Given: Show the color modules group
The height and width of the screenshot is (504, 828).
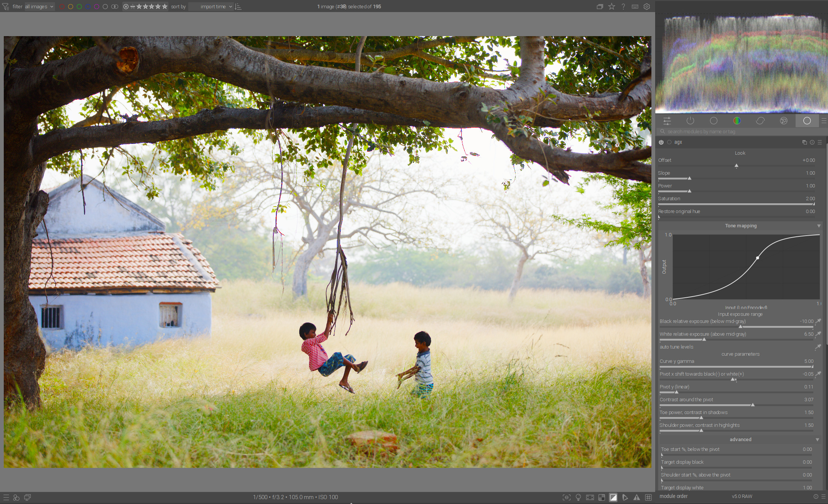Looking at the screenshot, I should point(737,121).
